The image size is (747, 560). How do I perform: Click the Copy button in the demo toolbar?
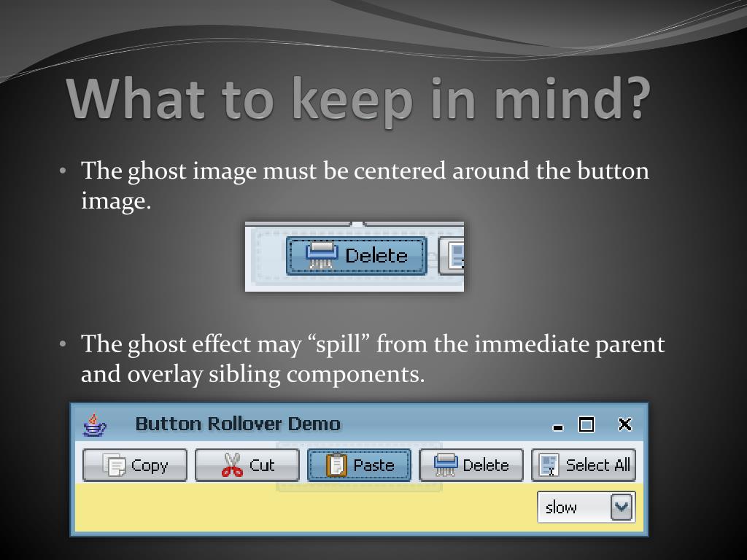click(x=135, y=464)
